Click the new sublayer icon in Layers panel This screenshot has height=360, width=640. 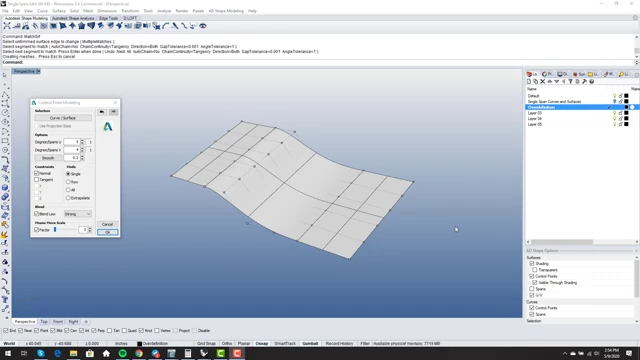(536, 82)
